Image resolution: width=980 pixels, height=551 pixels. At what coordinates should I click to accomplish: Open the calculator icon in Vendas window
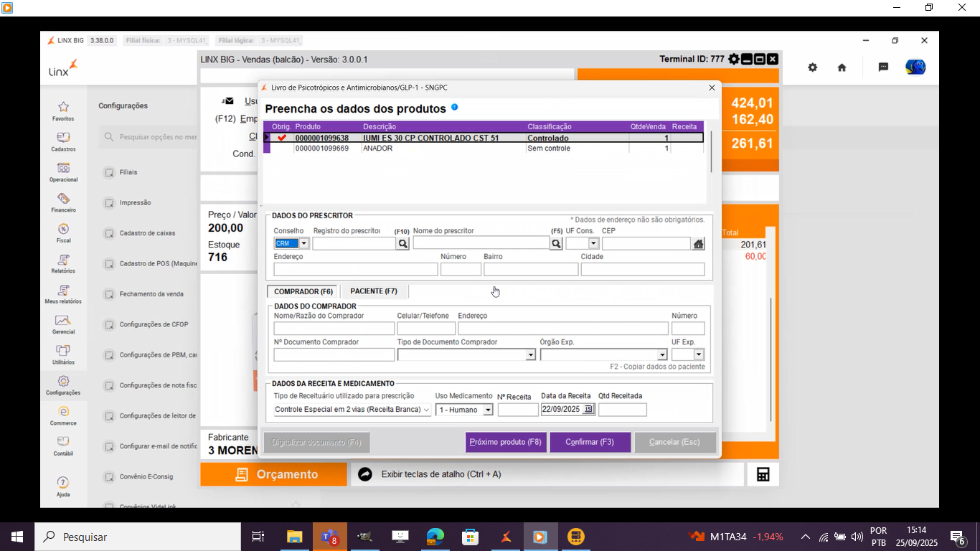point(763,474)
